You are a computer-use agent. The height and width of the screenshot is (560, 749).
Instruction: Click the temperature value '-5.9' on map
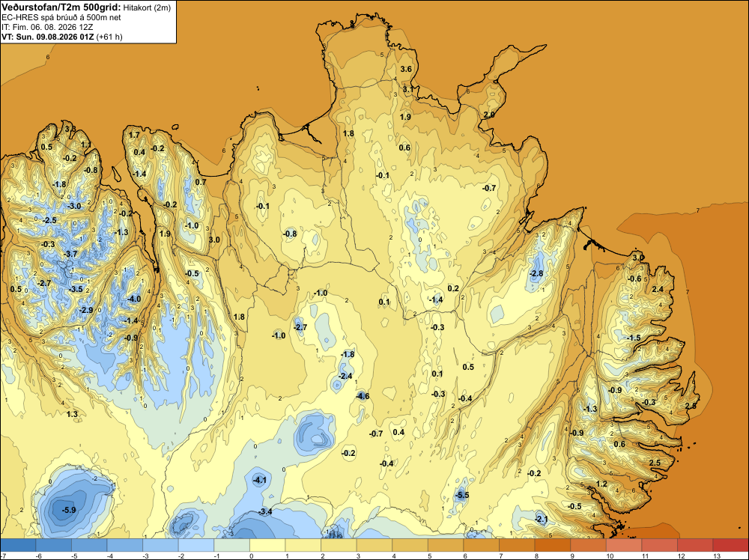69,510
